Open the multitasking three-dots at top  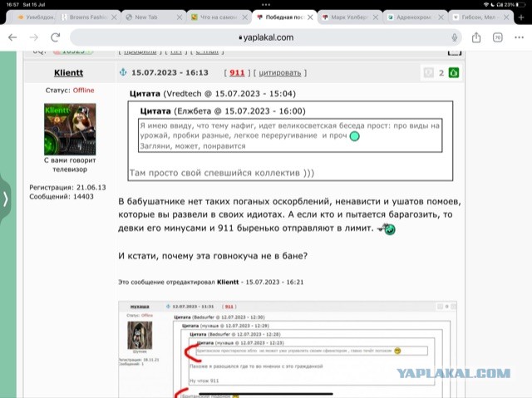click(x=266, y=5)
